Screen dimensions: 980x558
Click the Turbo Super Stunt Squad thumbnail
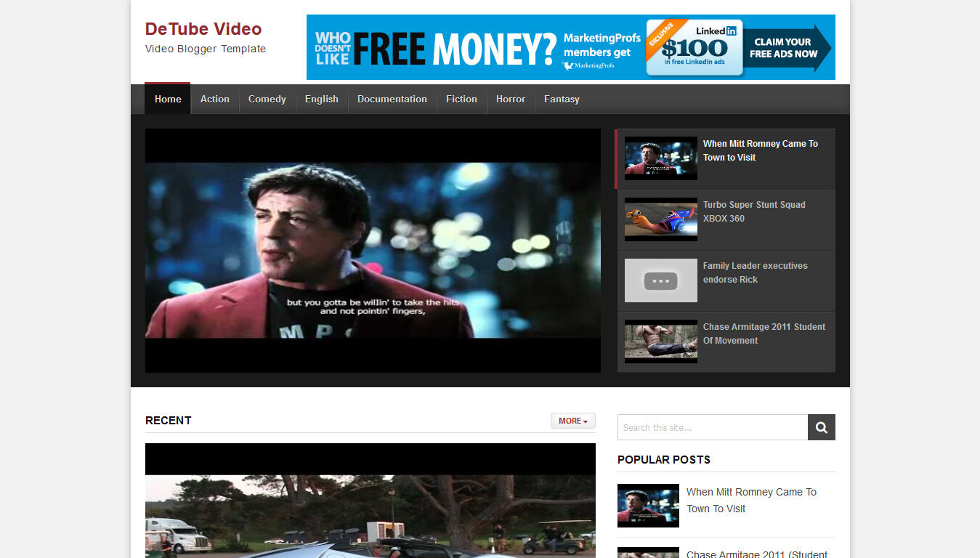click(x=661, y=219)
